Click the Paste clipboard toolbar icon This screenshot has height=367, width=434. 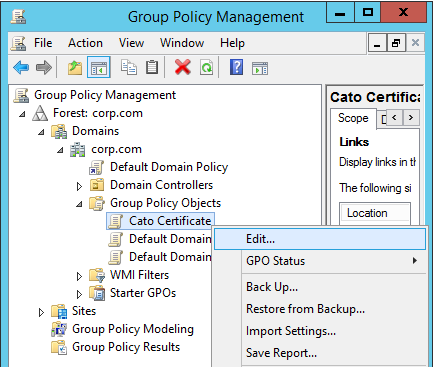pyautogui.click(x=152, y=67)
